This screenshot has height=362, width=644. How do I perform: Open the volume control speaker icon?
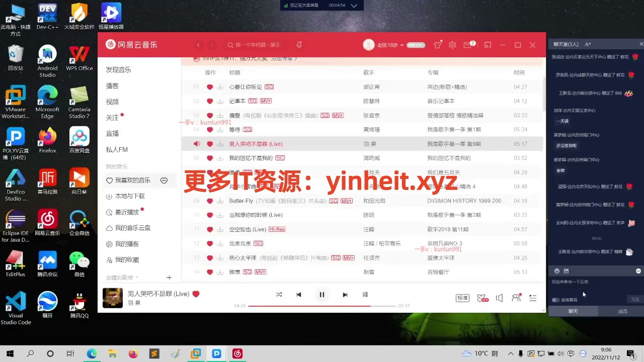(x=499, y=298)
